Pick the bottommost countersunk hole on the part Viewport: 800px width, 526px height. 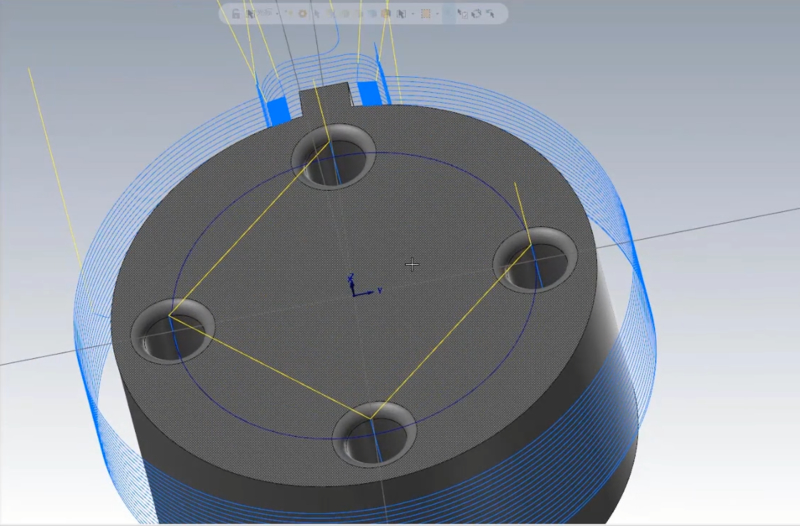point(372,433)
